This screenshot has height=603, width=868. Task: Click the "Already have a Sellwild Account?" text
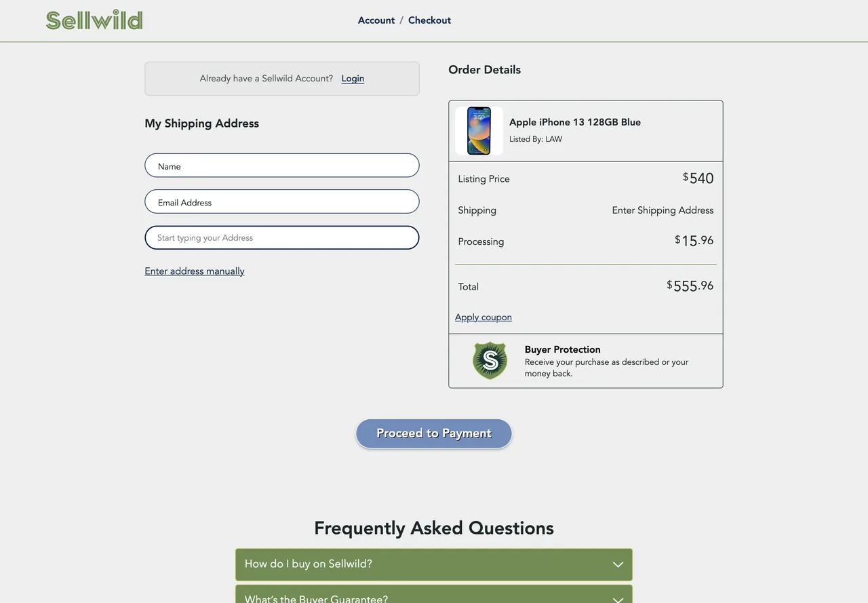(267, 79)
